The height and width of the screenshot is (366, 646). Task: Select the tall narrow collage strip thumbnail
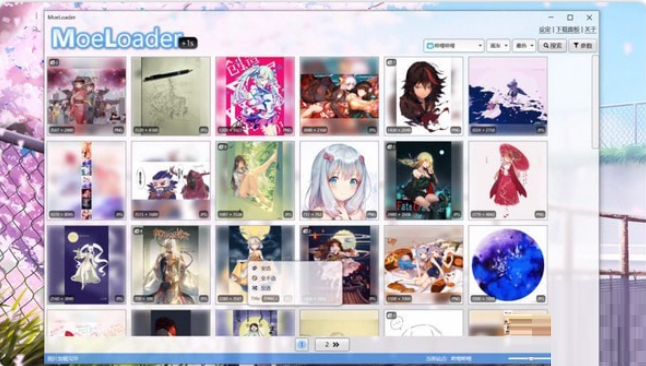[x=87, y=181]
